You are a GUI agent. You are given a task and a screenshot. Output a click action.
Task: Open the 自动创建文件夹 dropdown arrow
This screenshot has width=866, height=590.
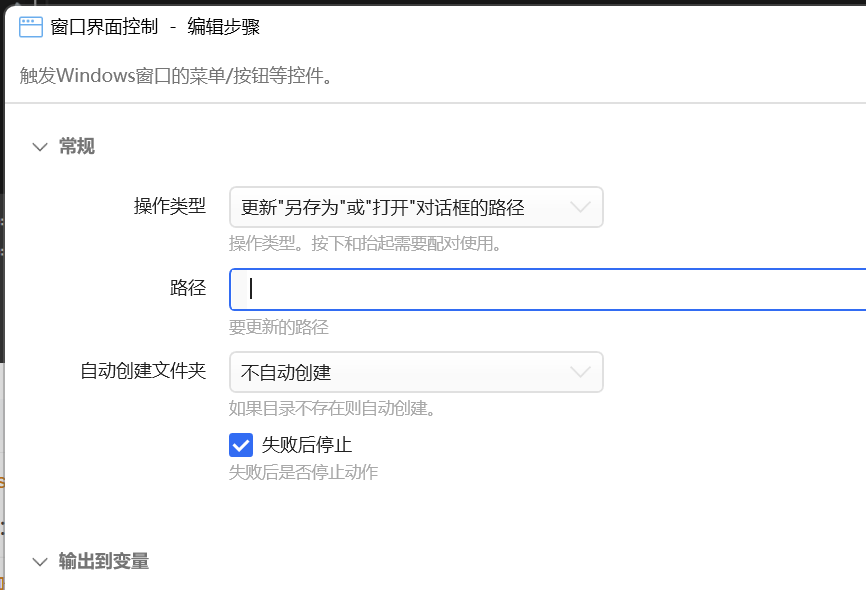[x=580, y=372]
